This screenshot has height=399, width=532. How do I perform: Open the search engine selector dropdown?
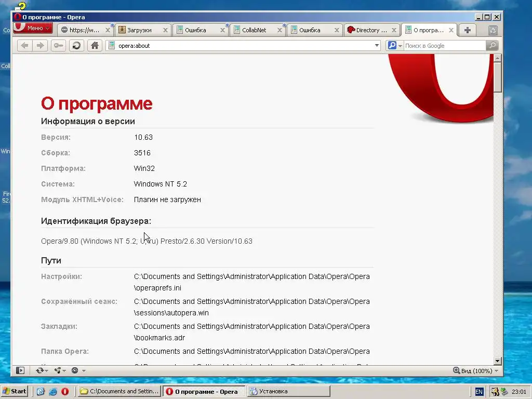point(395,46)
